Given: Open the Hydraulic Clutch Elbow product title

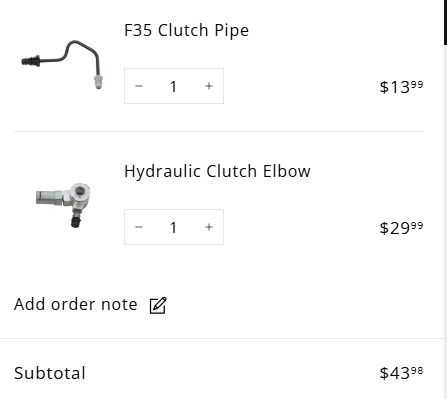Looking at the screenshot, I should pyautogui.click(x=217, y=171).
